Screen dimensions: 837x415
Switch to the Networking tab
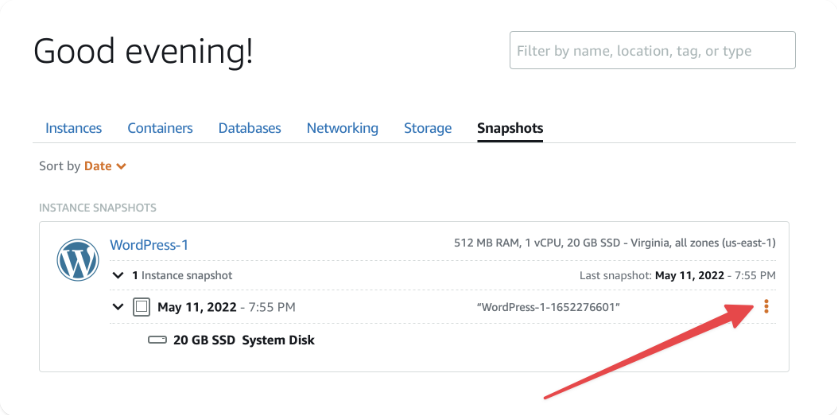(343, 128)
